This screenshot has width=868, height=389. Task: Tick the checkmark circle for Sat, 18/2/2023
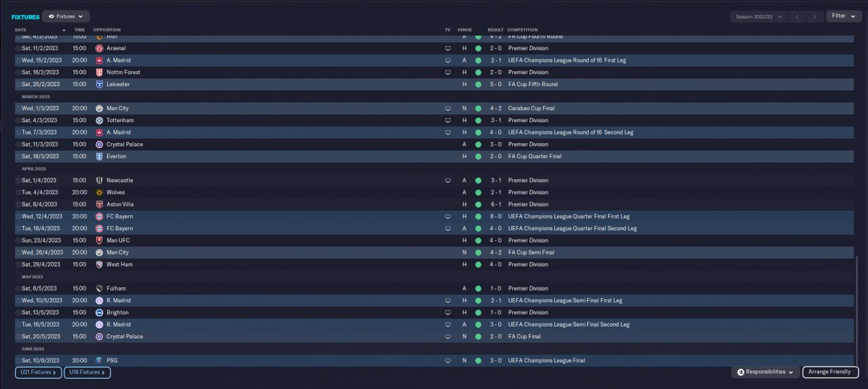(18, 72)
